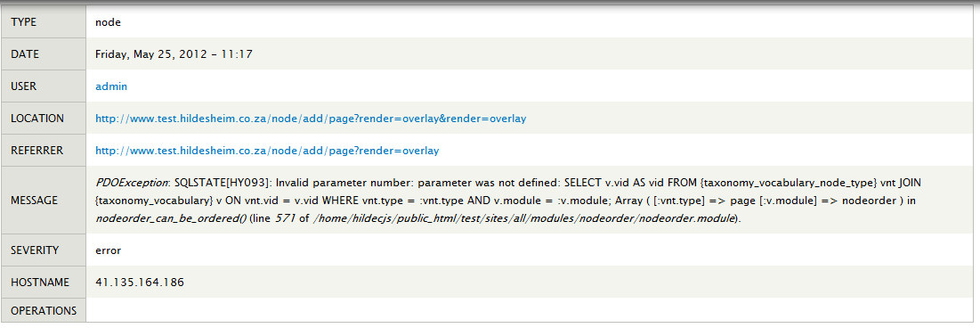The height and width of the screenshot is (328, 980).
Task: Select the MESSAGE row label
Action: click(35, 201)
